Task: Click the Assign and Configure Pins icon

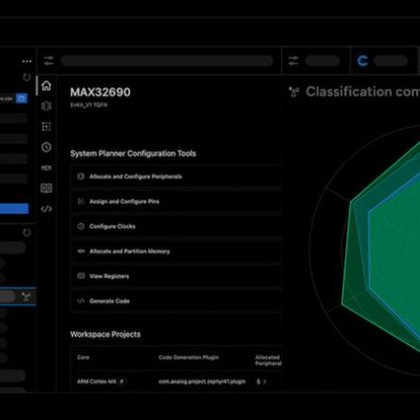Action: coord(81,201)
